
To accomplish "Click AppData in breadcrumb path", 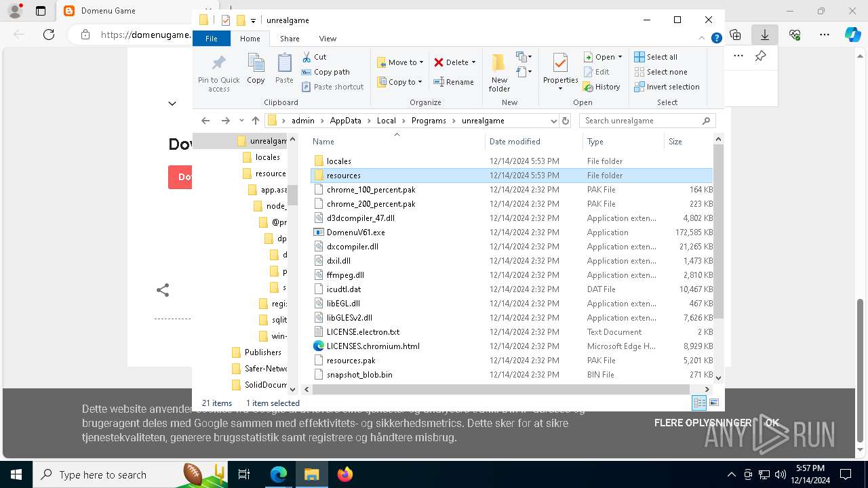I will [345, 121].
